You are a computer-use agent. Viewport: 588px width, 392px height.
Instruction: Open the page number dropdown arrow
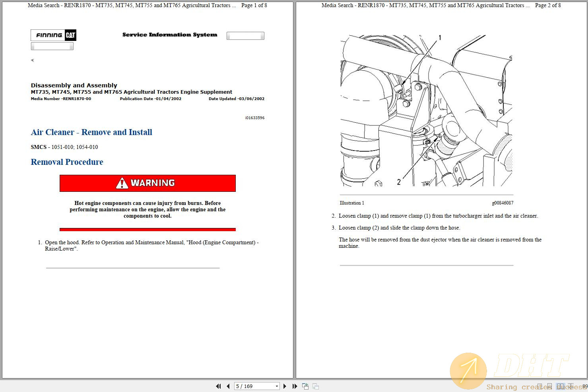click(x=277, y=386)
